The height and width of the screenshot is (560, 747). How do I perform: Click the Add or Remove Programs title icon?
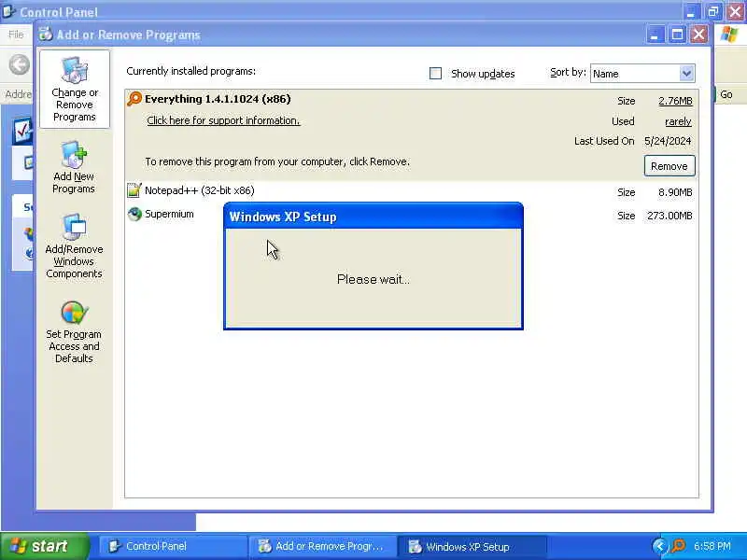click(46, 35)
